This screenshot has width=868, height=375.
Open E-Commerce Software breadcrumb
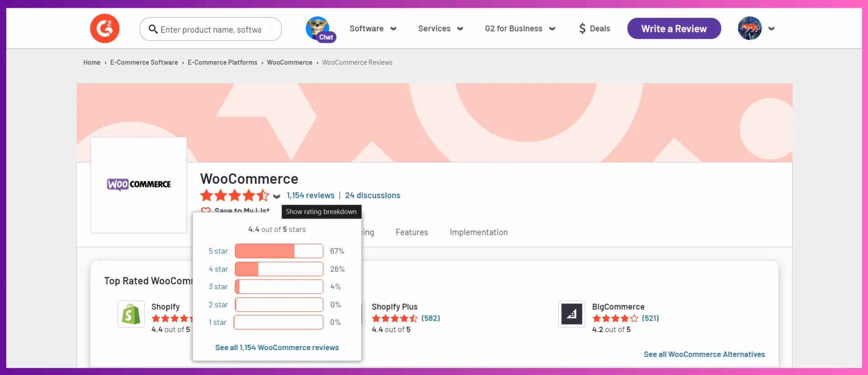pos(144,62)
